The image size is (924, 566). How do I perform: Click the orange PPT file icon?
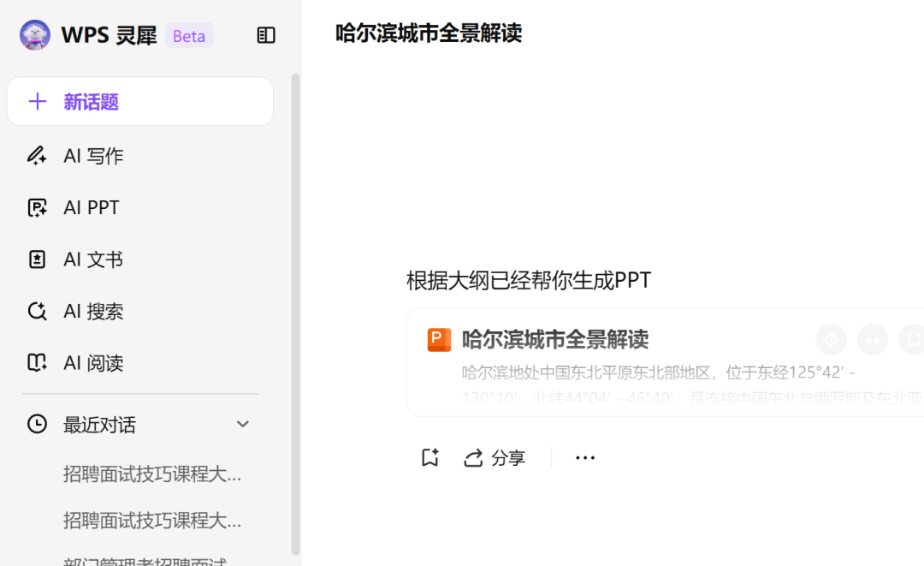pyautogui.click(x=439, y=340)
